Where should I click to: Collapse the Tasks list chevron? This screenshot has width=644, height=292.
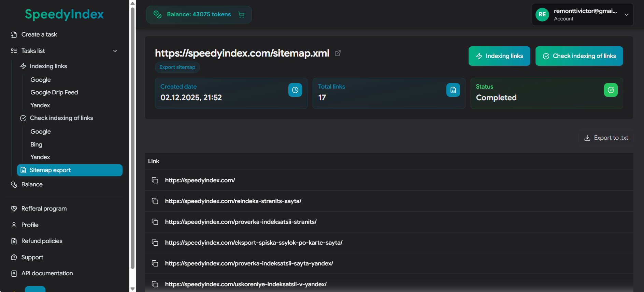(115, 51)
